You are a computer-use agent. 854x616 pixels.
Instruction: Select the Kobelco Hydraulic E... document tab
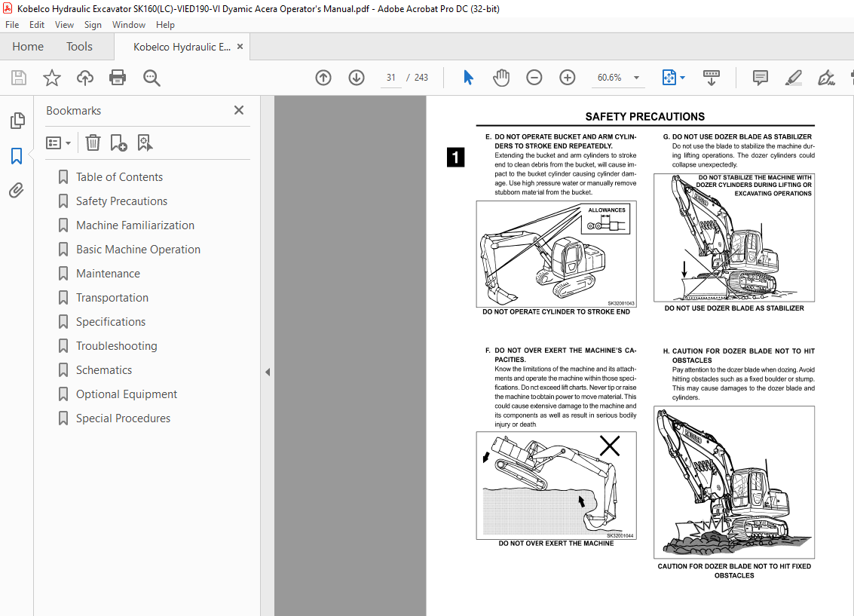point(182,47)
